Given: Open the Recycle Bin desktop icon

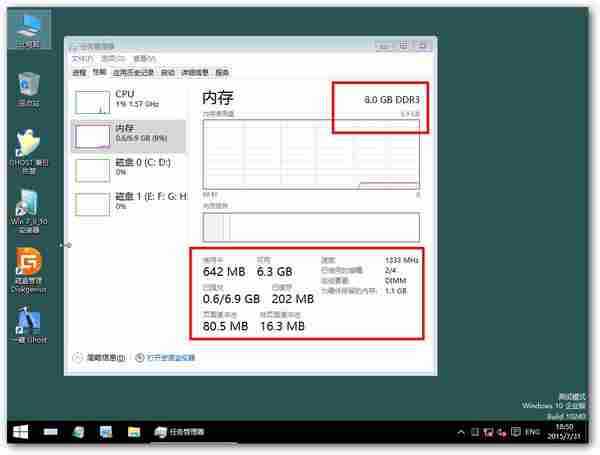Looking at the screenshot, I should point(28,86).
